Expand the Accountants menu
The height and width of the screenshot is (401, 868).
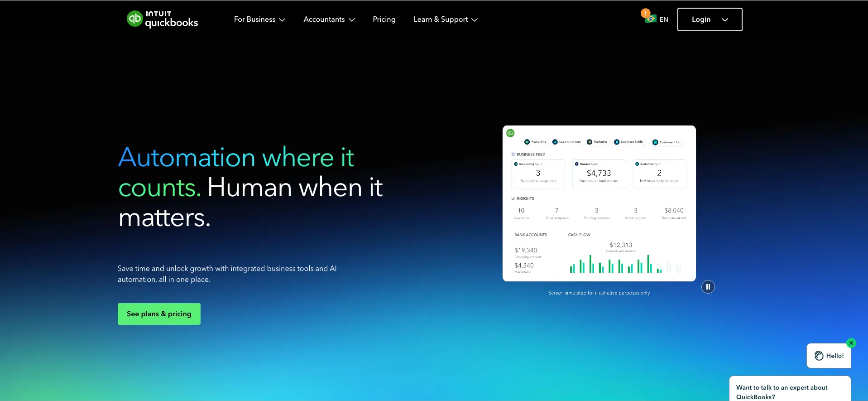tap(329, 19)
